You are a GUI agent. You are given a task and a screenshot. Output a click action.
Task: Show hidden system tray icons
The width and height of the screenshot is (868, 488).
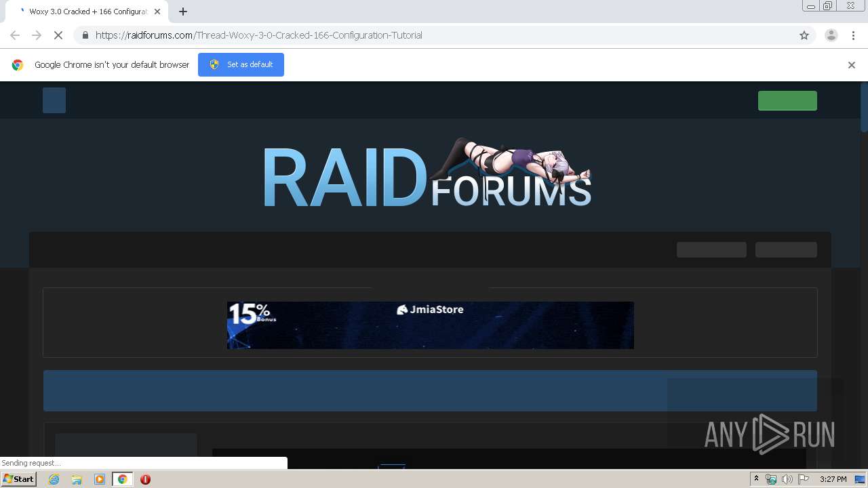(756, 479)
